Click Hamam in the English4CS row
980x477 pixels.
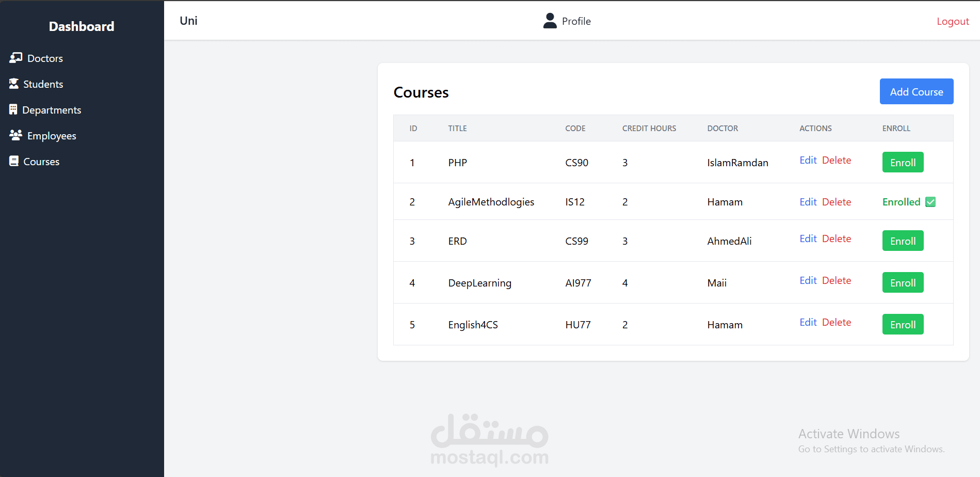tap(725, 325)
